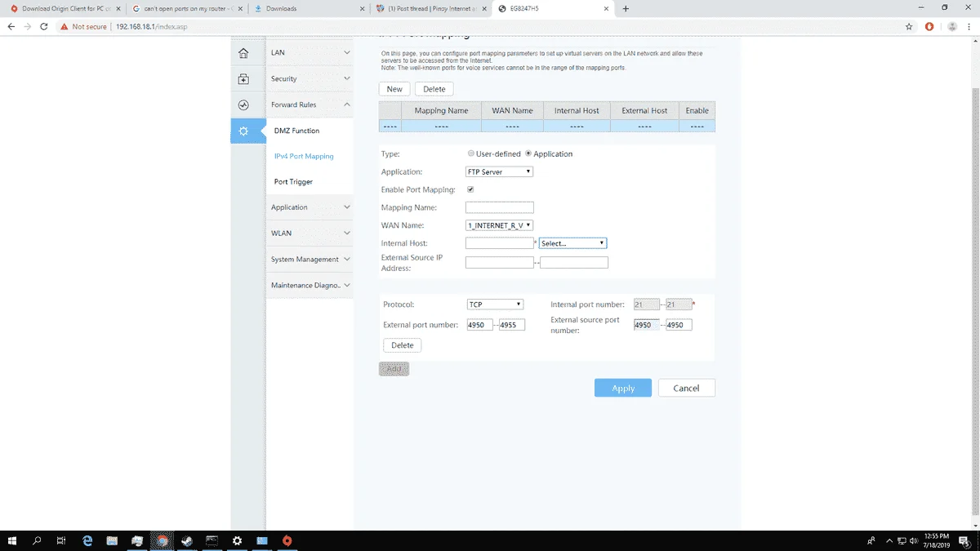980x551 pixels.
Task: Open the DMZ Function menu item
Action: point(296,131)
